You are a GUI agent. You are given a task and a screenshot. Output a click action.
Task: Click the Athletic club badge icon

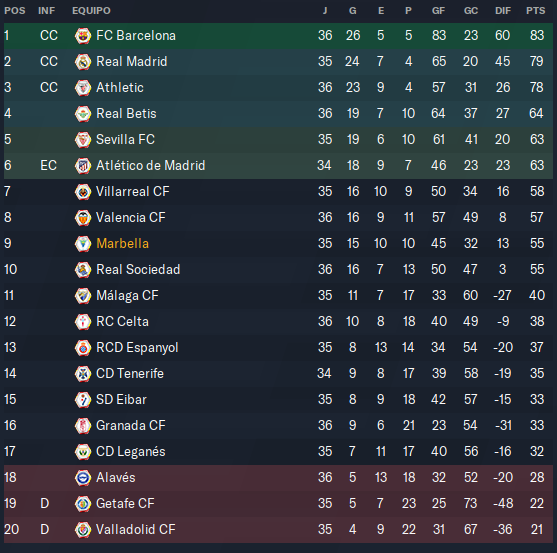pyautogui.click(x=83, y=87)
